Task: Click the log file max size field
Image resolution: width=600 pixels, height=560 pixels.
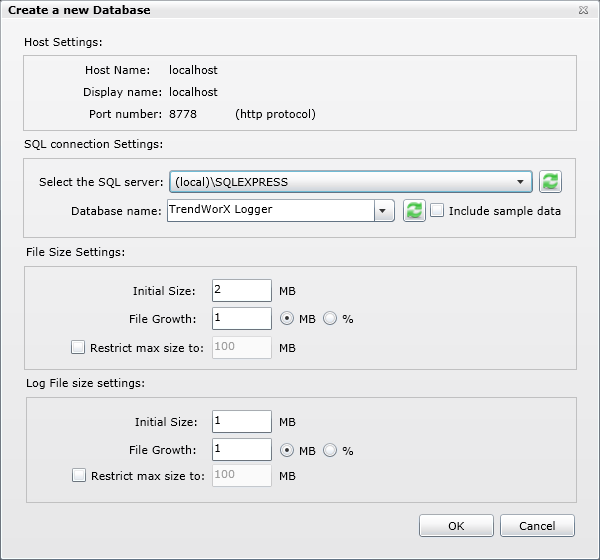Action: (x=241, y=476)
